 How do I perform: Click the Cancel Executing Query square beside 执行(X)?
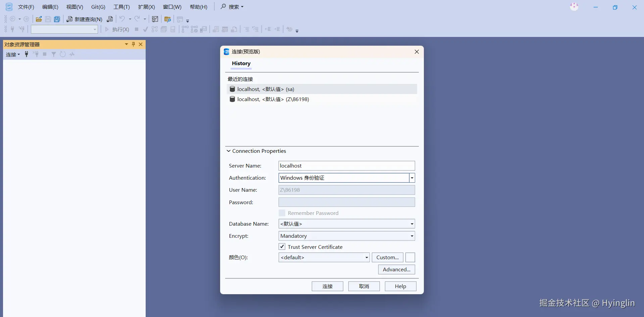[137, 29]
